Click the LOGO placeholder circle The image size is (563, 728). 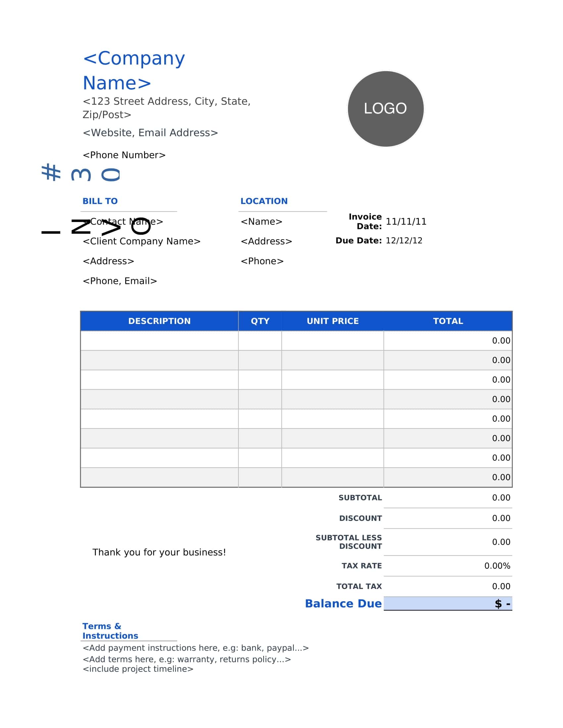[x=386, y=108]
